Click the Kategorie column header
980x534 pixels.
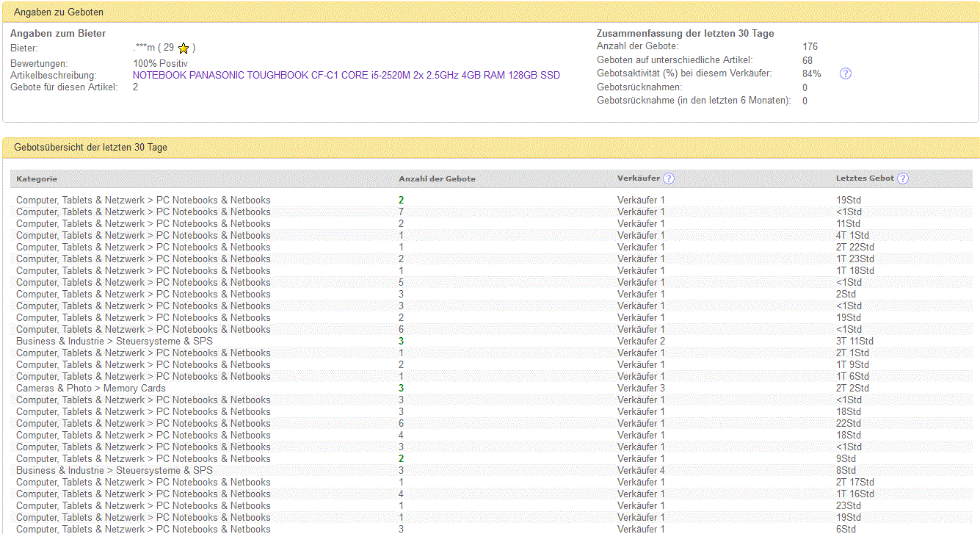pyautogui.click(x=37, y=178)
